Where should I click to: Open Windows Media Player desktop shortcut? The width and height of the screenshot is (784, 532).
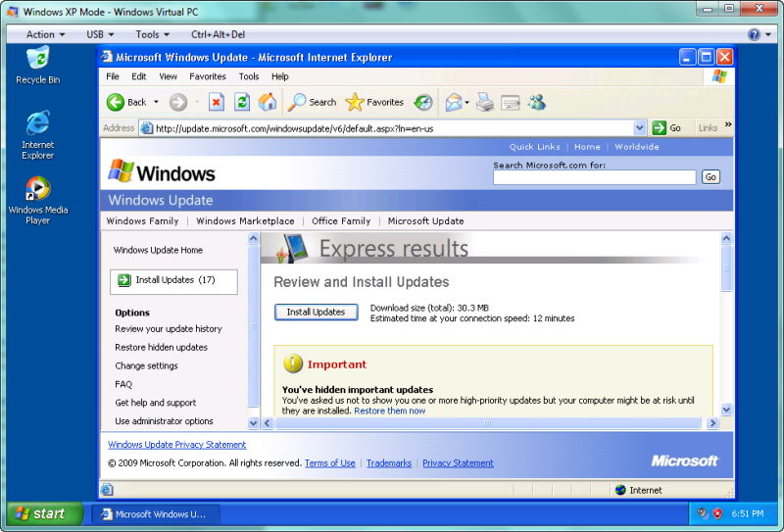coord(38,188)
